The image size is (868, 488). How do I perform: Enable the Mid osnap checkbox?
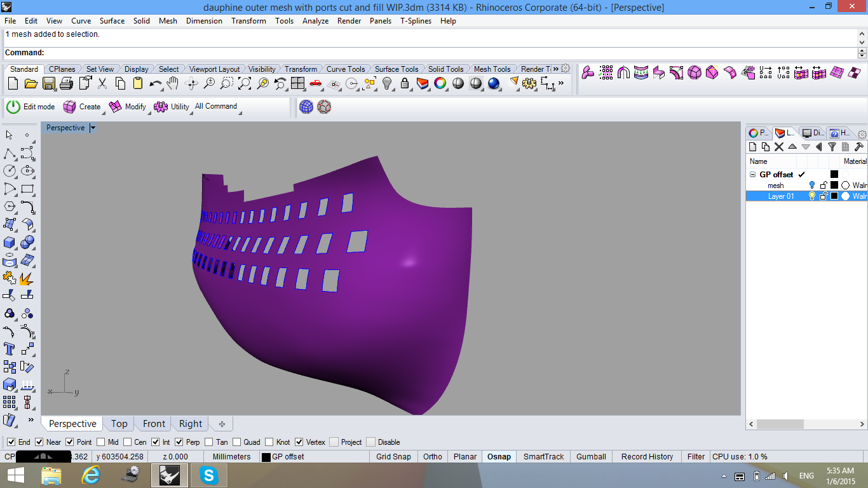[x=101, y=442]
